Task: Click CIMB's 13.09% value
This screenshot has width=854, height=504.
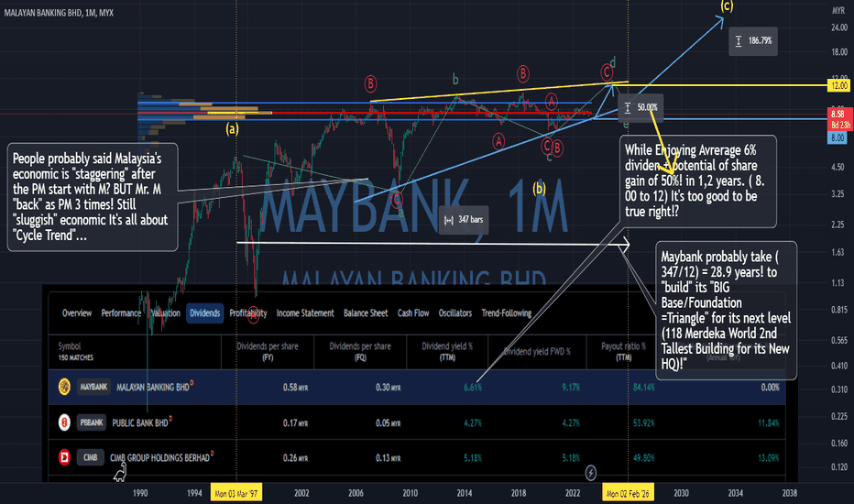Action: pos(769,457)
